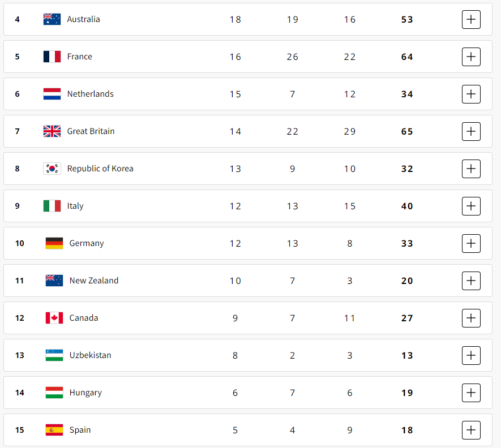The width and height of the screenshot is (501, 448).
Task: Expand Republic of Korea row
Action: [x=471, y=169]
